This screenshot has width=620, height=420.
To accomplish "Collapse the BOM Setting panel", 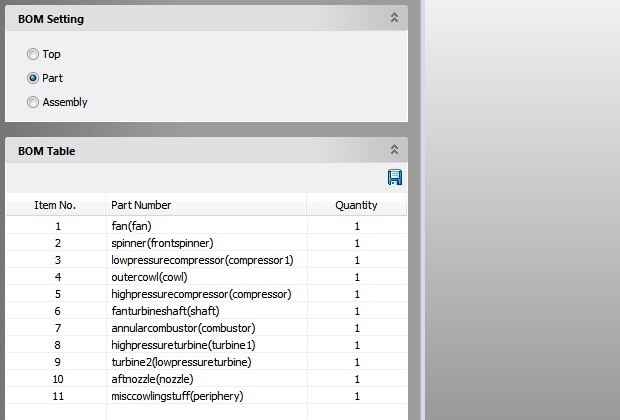I will coord(394,18).
